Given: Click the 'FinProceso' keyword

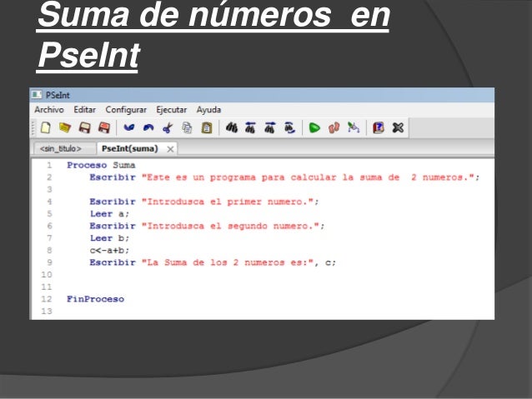Looking at the screenshot, I should 95,299.
